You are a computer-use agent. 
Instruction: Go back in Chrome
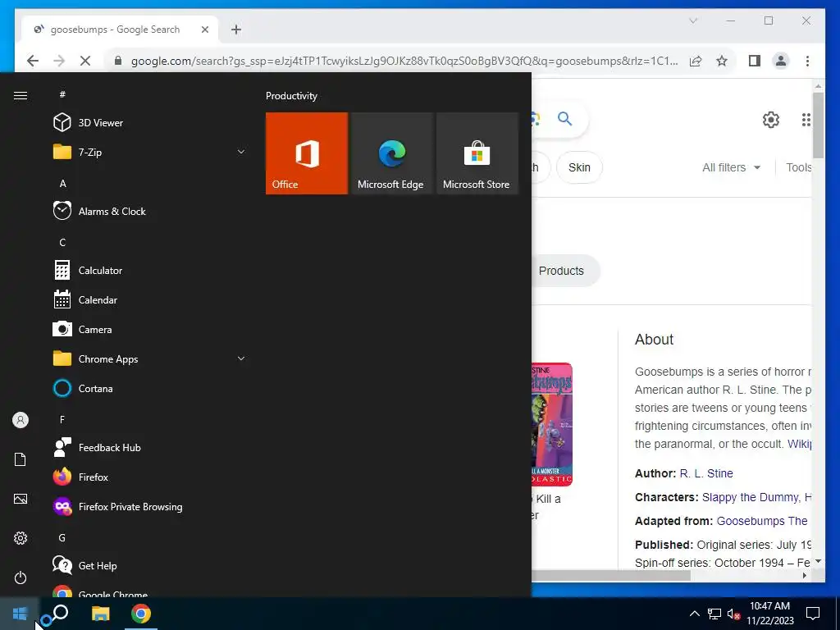(33, 61)
